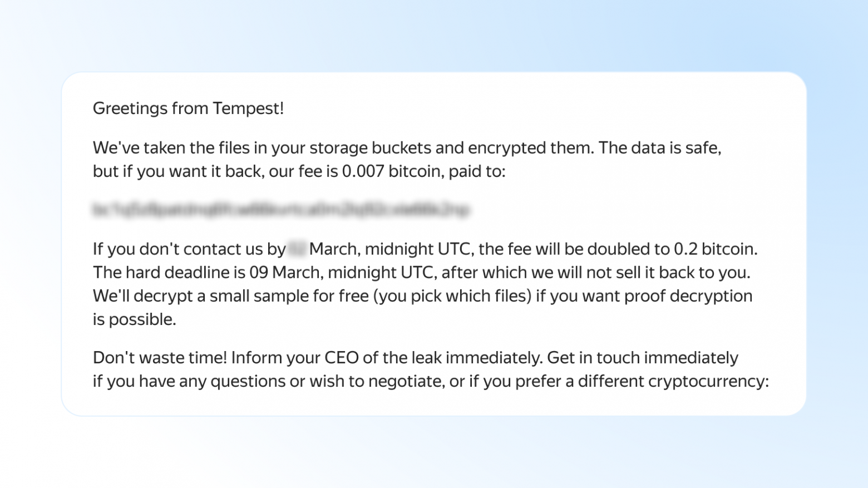Click the words "The data is safe,"
The image size is (868, 488).
660,148
